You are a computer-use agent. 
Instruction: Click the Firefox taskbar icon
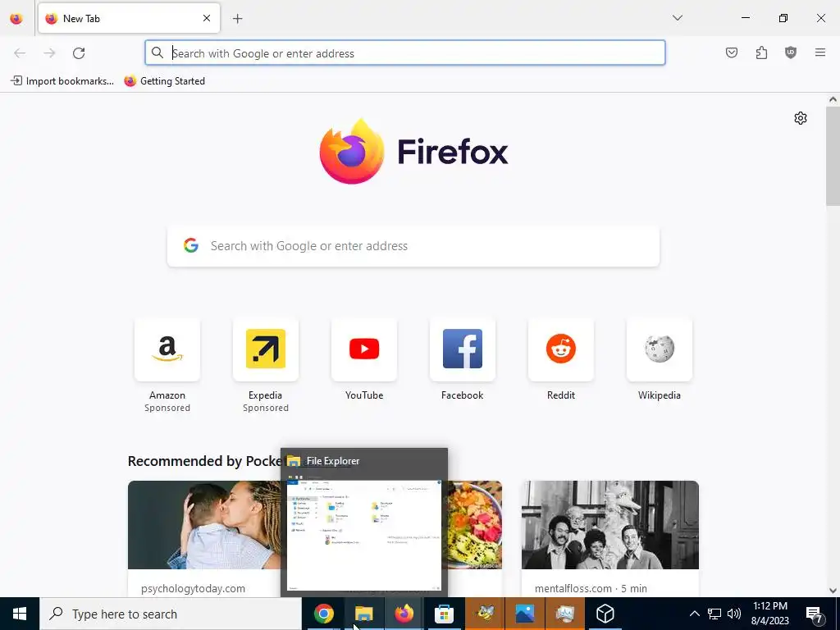404,614
